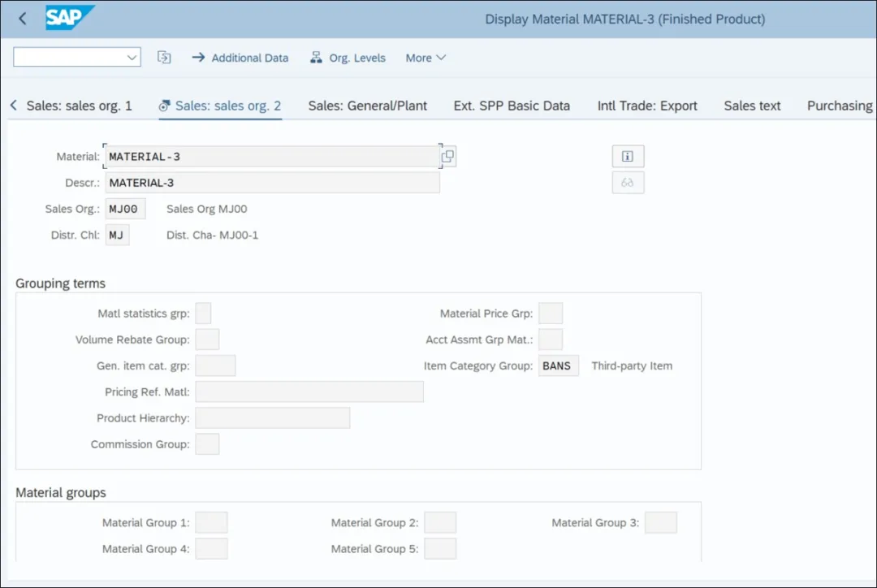Click the Sales Org. field MJ00
877x588 pixels.
[125, 209]
